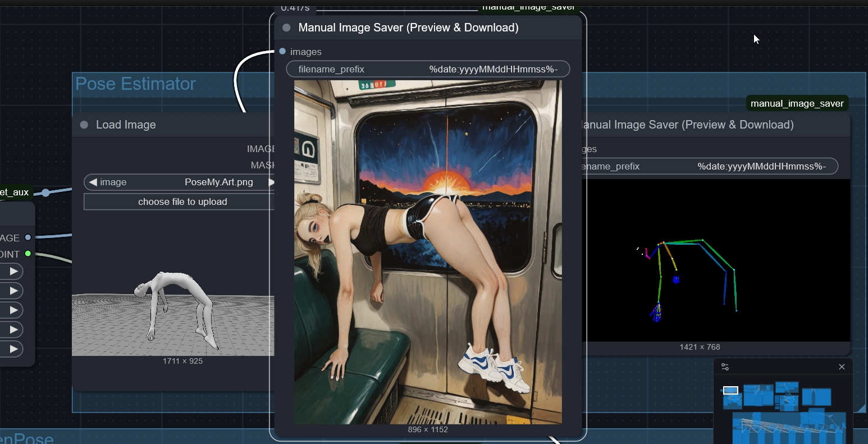Click the center node filename_prefix field
This screenshot has width=868, height=444.
[x=427, y=70]
